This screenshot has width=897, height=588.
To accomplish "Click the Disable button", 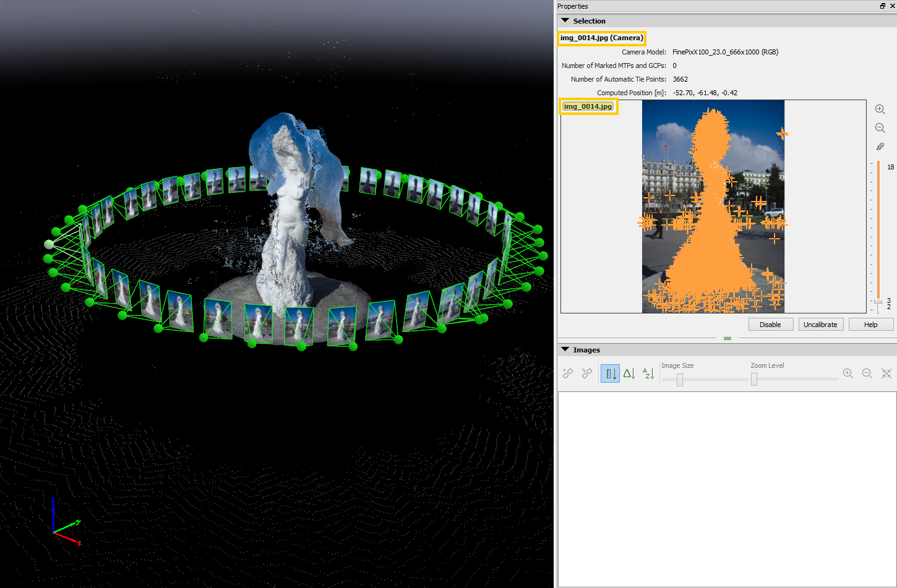I will pyautogui.click(x=770, y=325).
